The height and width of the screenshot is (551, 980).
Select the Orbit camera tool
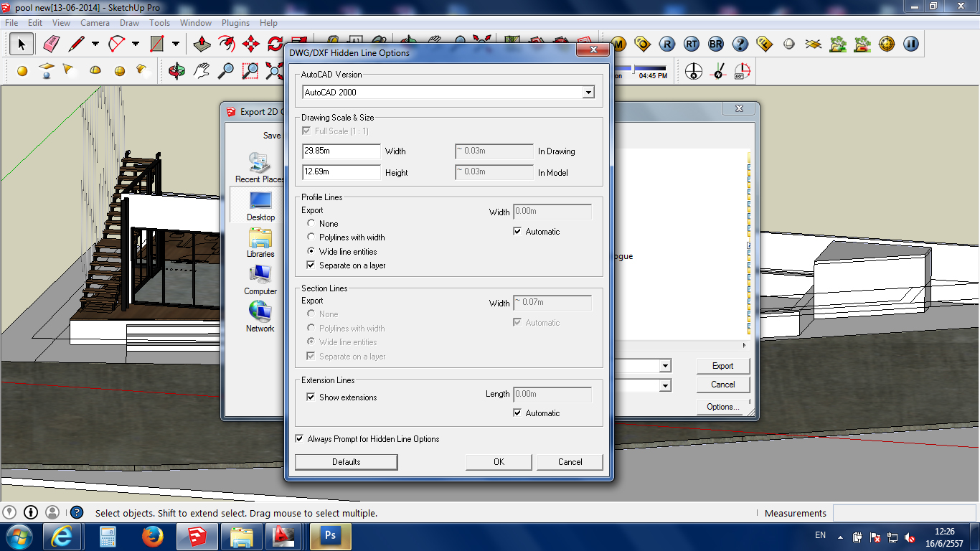(176, 70)
